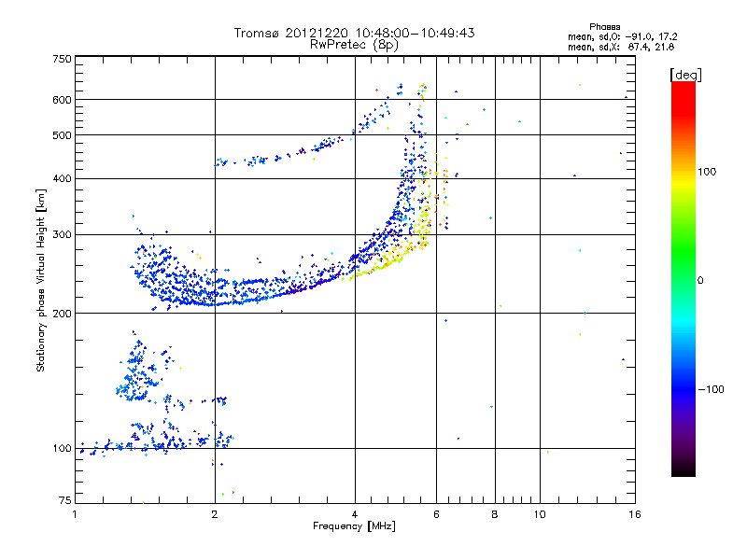Click the y-axis tick label '750'
This screenshot has width=747, height=560.
tap(62, 59)
